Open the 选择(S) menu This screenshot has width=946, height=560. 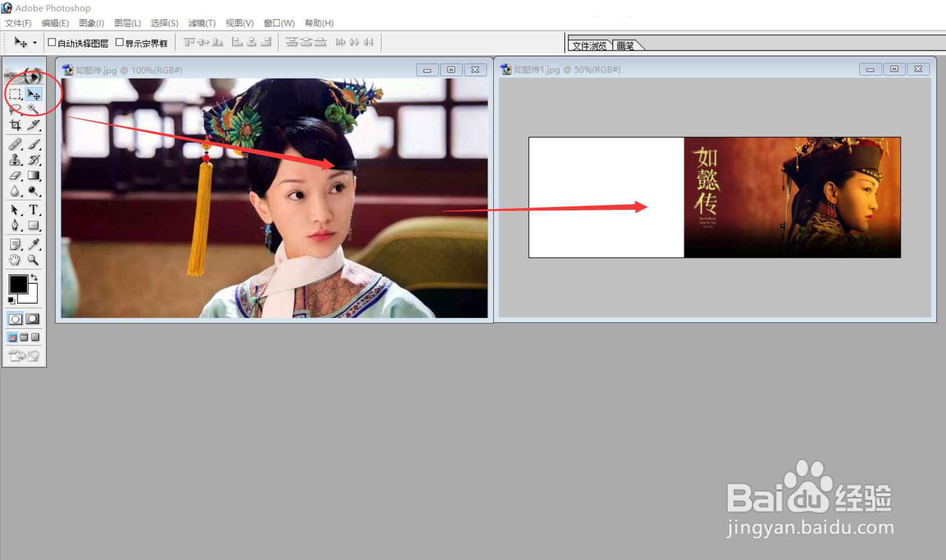(x=164, y=23)
